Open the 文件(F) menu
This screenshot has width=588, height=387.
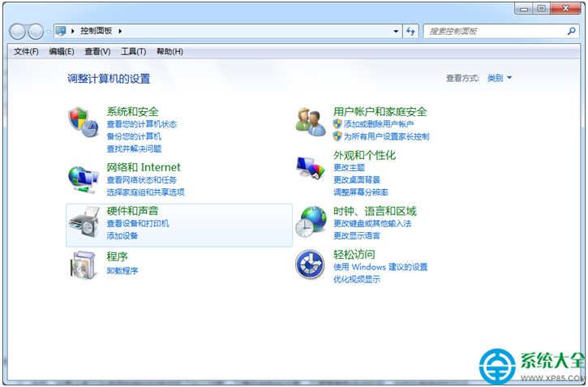pos(26,51)
